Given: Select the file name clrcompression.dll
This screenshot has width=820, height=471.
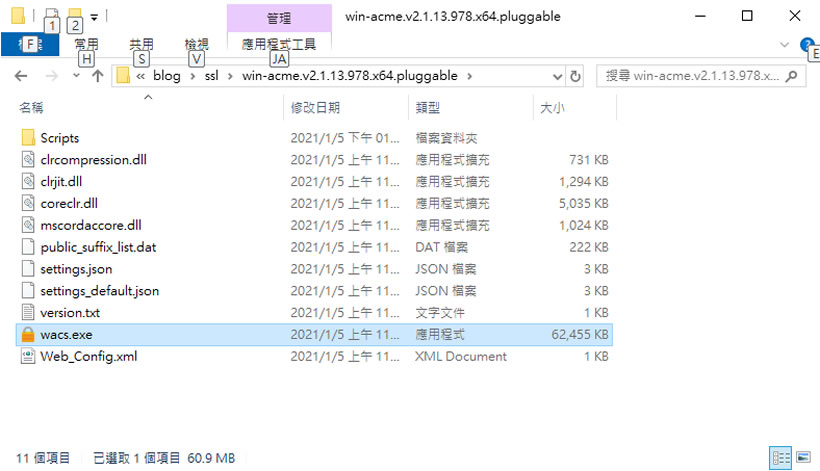Looking at the screenshot, I should tap(94, 159).
